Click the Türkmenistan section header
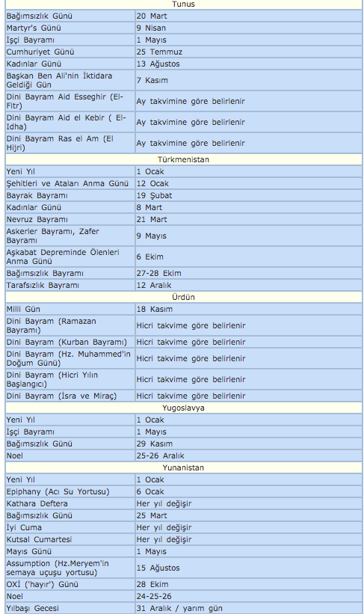This screenshot has width=364, height=614. tap(184, 159)
